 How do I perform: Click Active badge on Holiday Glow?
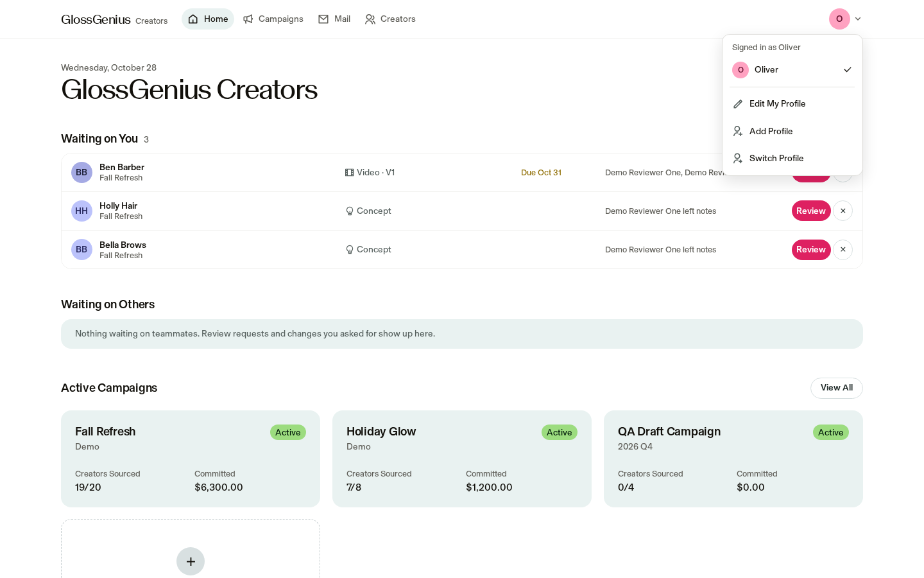click(560, 432)
